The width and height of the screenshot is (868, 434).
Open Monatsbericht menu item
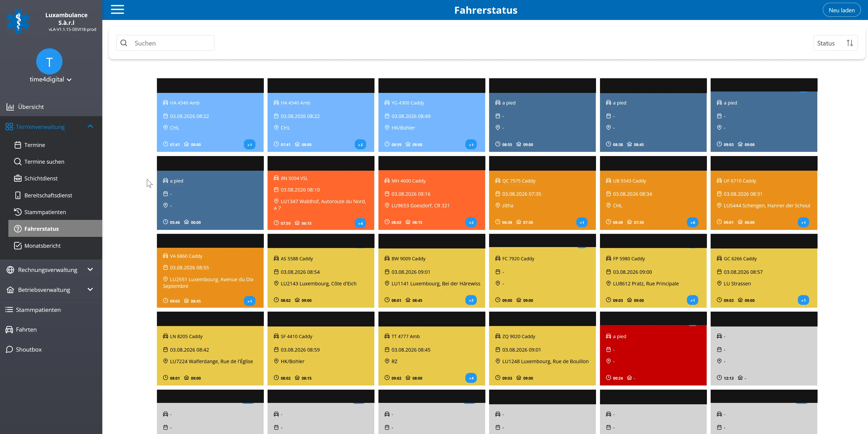[x=55, y=245]
